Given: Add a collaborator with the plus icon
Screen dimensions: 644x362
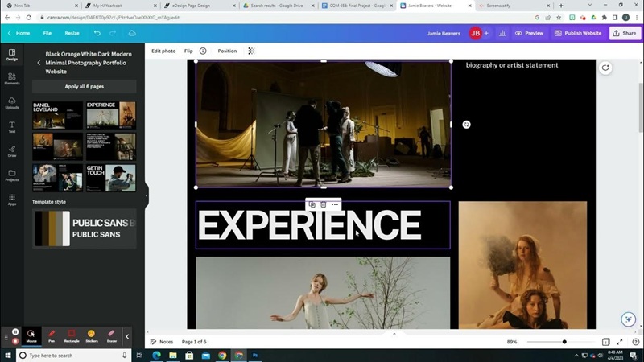Looking at the screenshot, I should (x=486, y=33).
